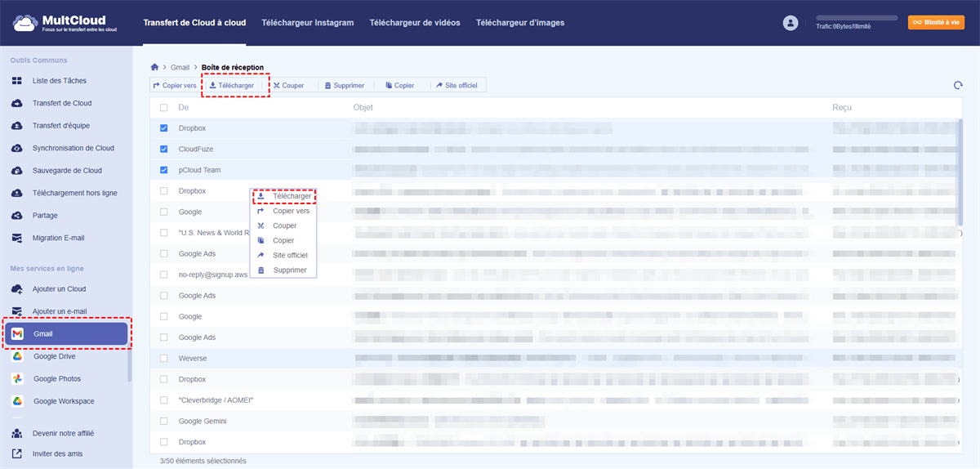Click the Transfert de Cloud sidebar icon
The width and height of the screenshot is (980, 469).
pos(16,103)
